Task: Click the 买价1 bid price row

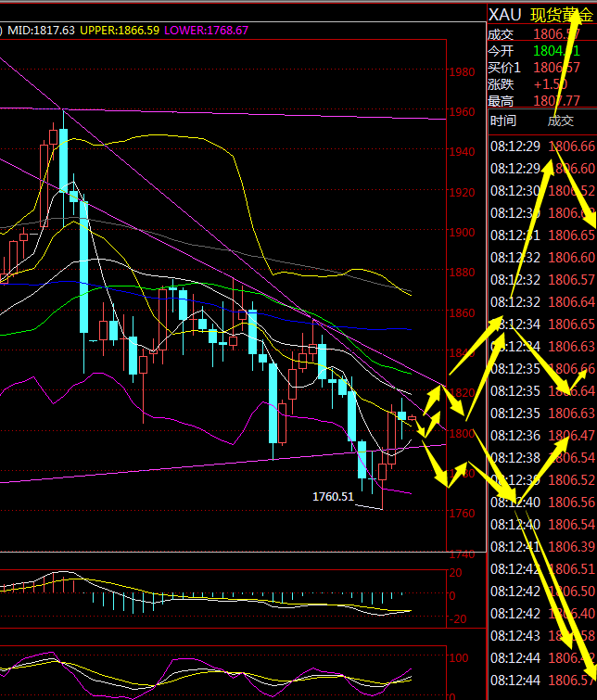Action: point(541,68)
